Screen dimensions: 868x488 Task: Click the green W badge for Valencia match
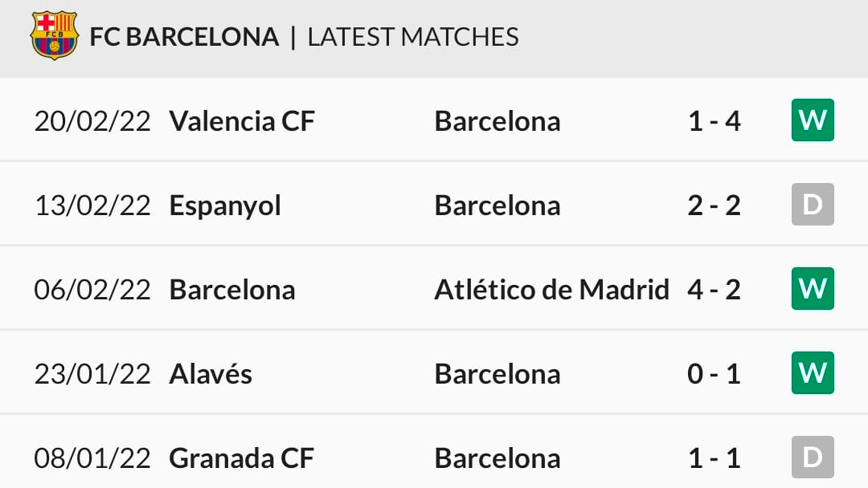pyautogui.click(x=812, y=120)
